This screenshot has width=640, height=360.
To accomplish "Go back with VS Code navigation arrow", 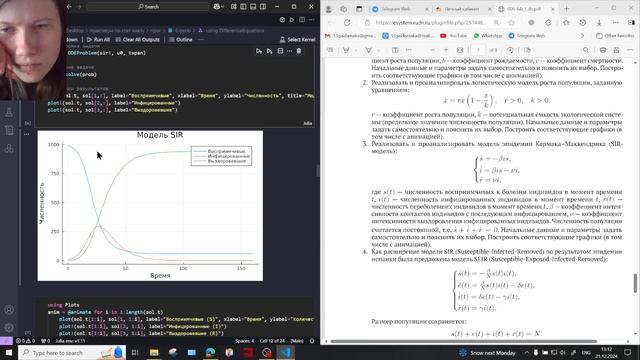I will 69,7.
